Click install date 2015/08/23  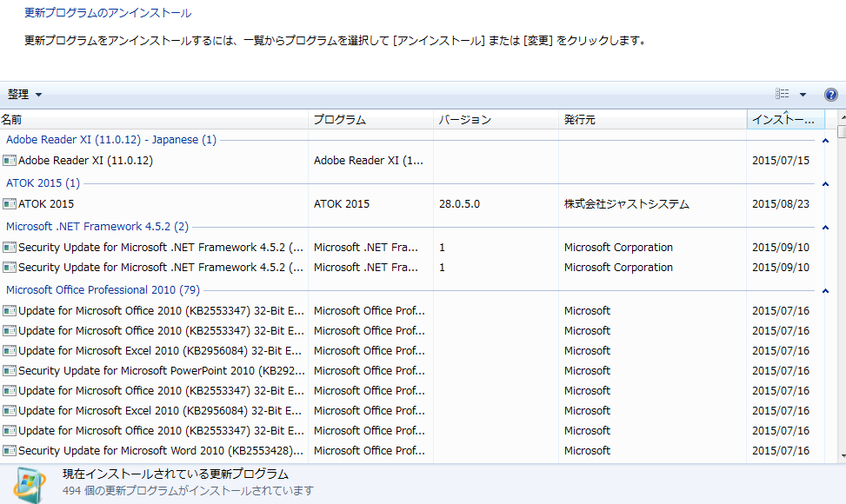click(x=781, y=204)
